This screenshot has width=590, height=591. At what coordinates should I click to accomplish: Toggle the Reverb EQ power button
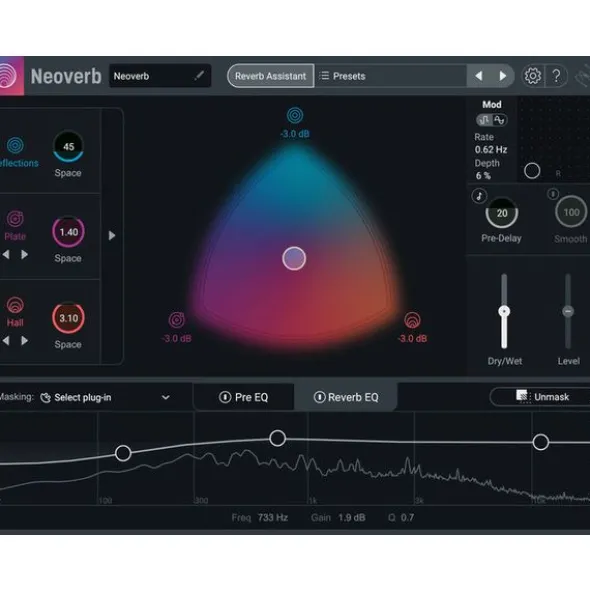coord(319,397)
